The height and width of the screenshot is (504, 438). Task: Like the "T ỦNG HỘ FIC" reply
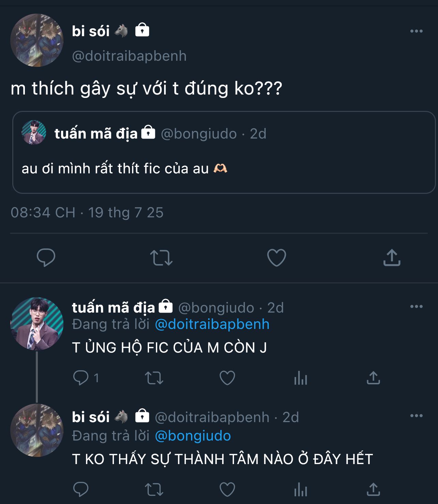227,378
